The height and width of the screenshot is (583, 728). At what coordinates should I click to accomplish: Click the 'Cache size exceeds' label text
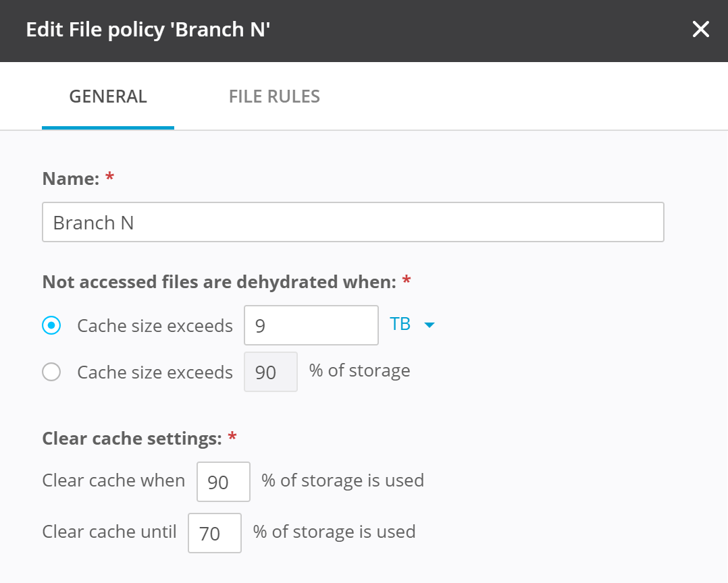point(154,325)
